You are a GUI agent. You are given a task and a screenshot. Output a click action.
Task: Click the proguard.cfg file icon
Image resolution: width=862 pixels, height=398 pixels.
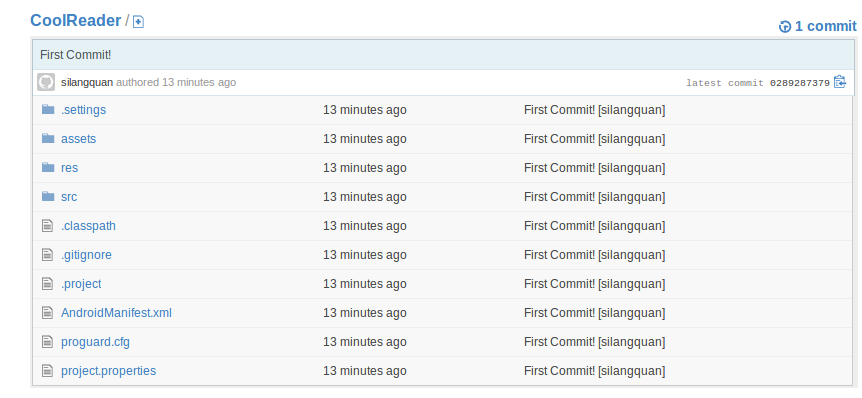(x=48, y=341)
